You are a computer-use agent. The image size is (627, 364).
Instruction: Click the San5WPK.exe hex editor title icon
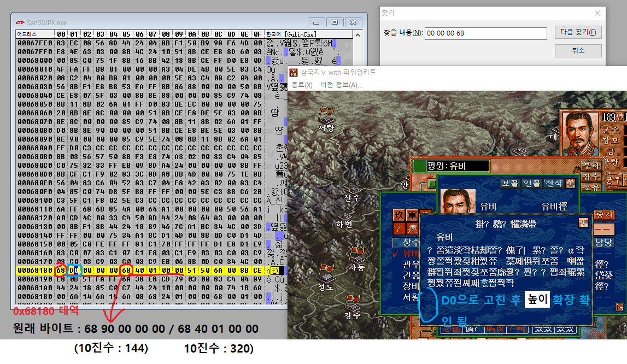[x=20, y=22]
